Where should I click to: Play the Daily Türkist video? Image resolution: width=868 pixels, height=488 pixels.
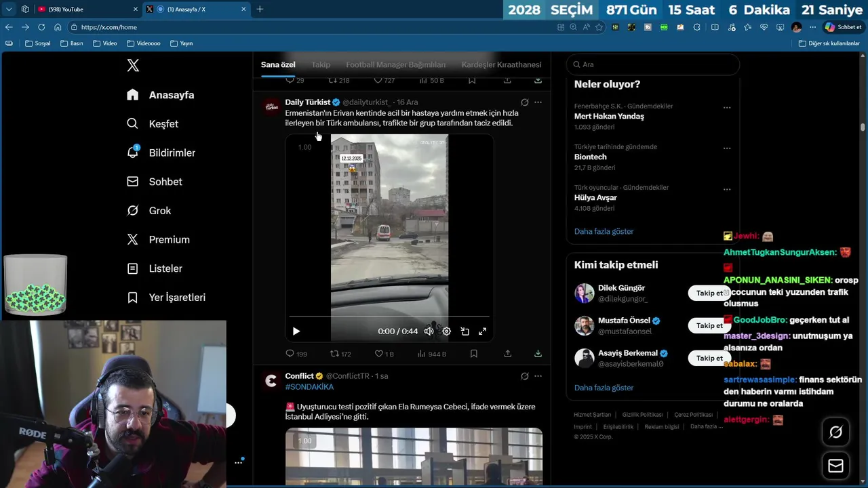(296, 331)
